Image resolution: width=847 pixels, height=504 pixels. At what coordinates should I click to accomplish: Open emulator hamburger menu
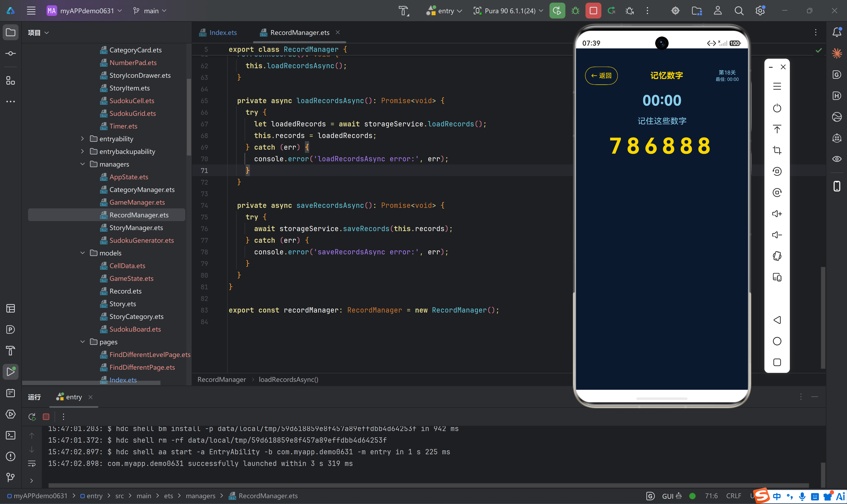pyautogui.click(x=777, y=86)
